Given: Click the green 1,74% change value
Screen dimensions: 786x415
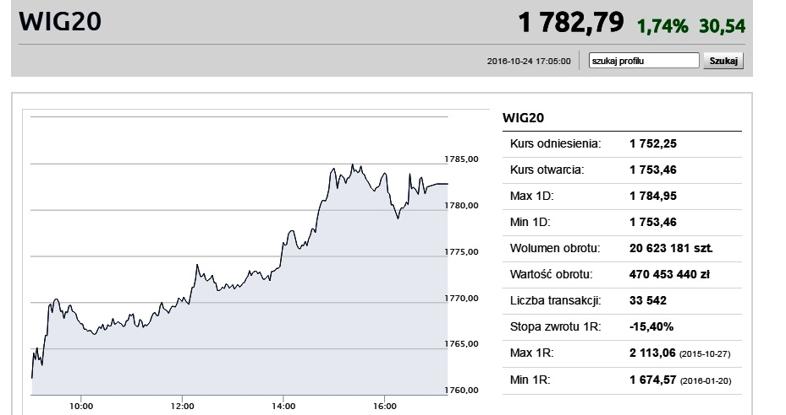Looking at the screenshot, I should 662,26.
